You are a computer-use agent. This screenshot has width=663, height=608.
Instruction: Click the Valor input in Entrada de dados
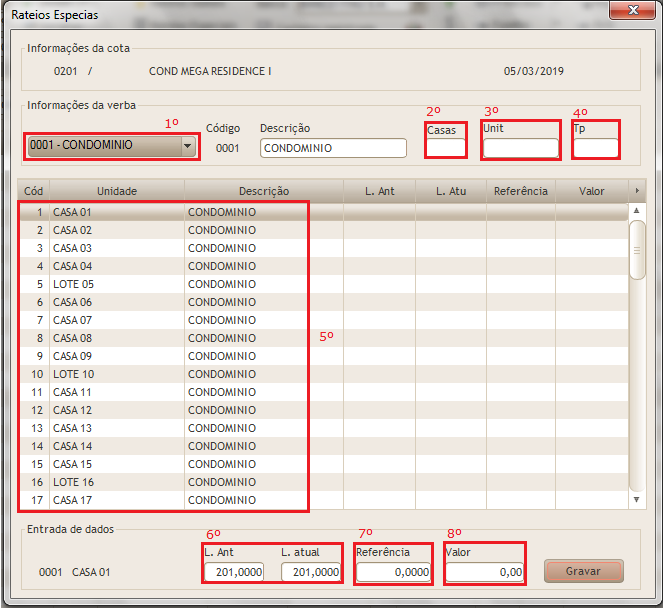click(485, 572)
